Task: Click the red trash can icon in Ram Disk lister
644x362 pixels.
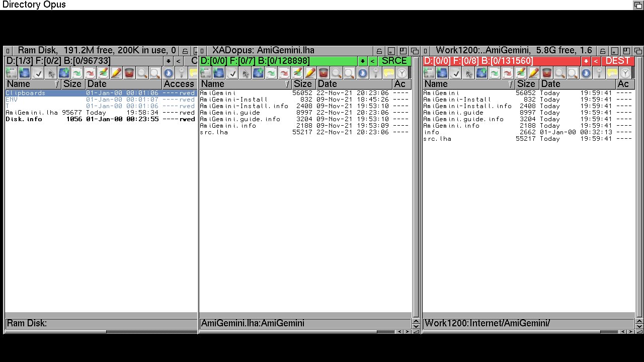Action: (x=129, y=73)
